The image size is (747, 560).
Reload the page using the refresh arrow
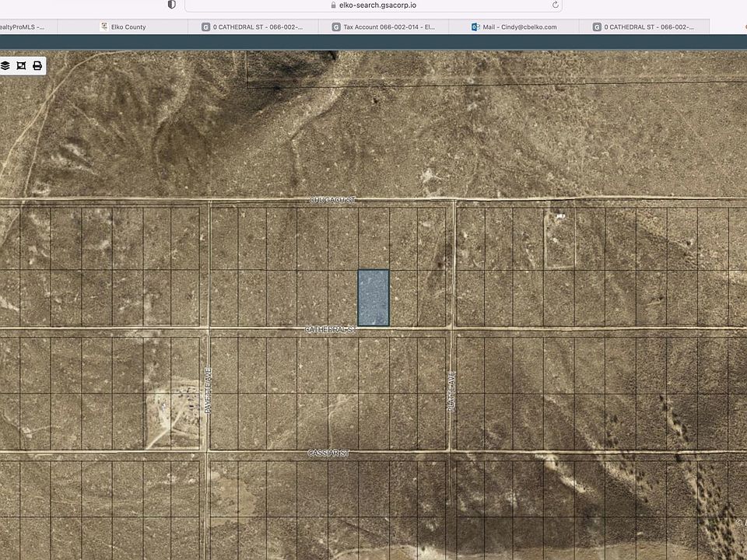coord(555,5)
